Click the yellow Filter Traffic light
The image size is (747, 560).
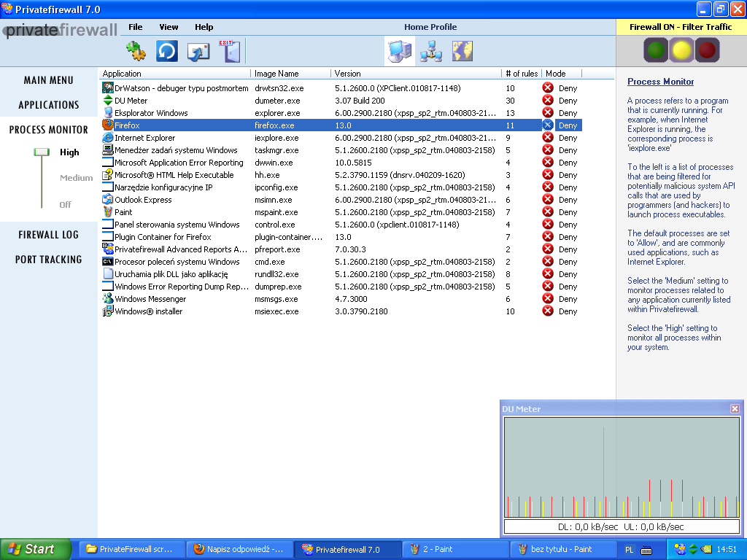681,50
